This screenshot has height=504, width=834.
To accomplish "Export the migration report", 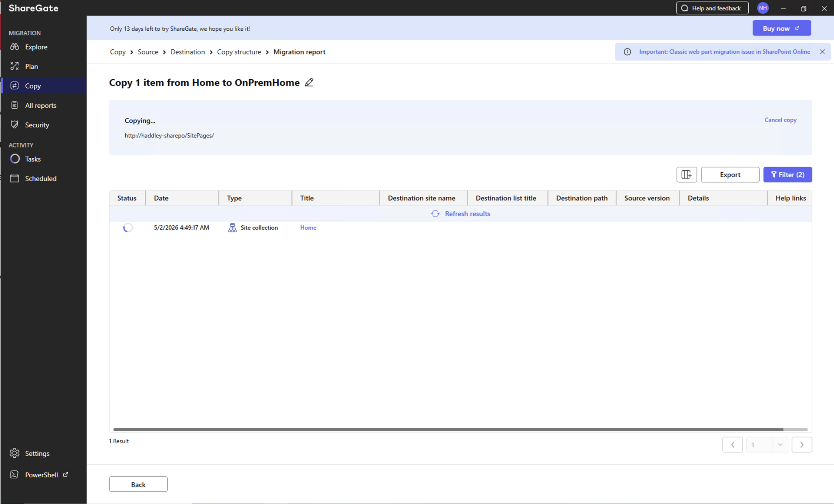I will pos(730,175).
